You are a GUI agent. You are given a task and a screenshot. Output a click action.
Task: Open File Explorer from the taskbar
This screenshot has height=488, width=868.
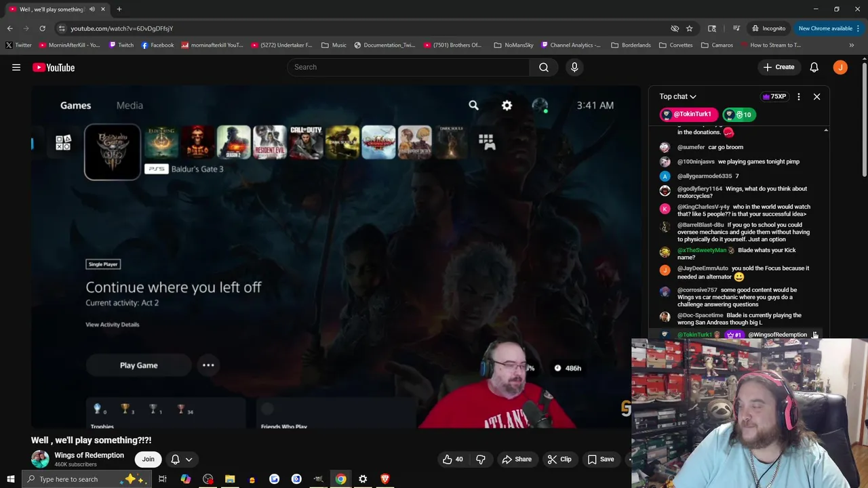(230, 479)
